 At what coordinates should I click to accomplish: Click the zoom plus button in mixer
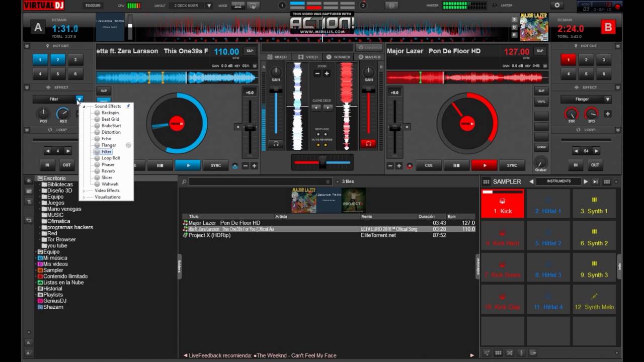pos(327,73)
